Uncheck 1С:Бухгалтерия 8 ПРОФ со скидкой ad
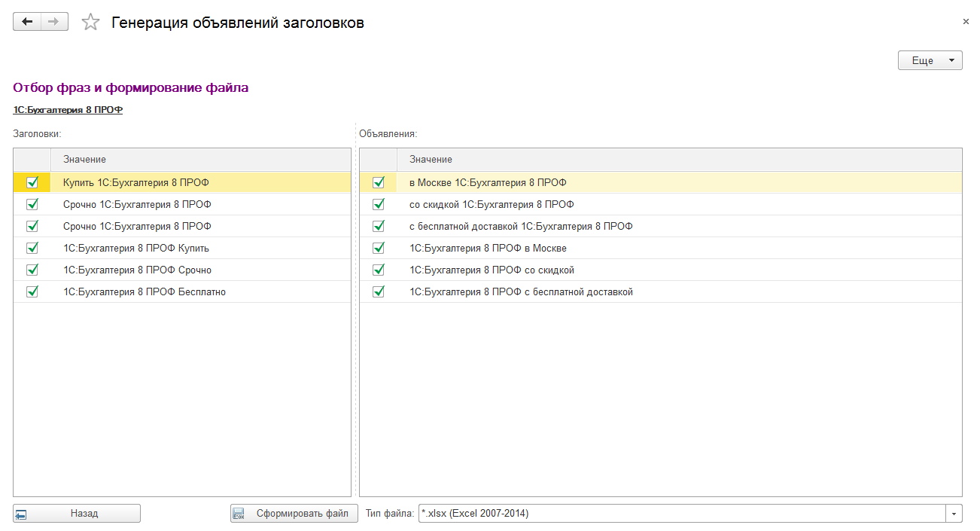Viewport: 980px width, 531px height. (378, 270)
